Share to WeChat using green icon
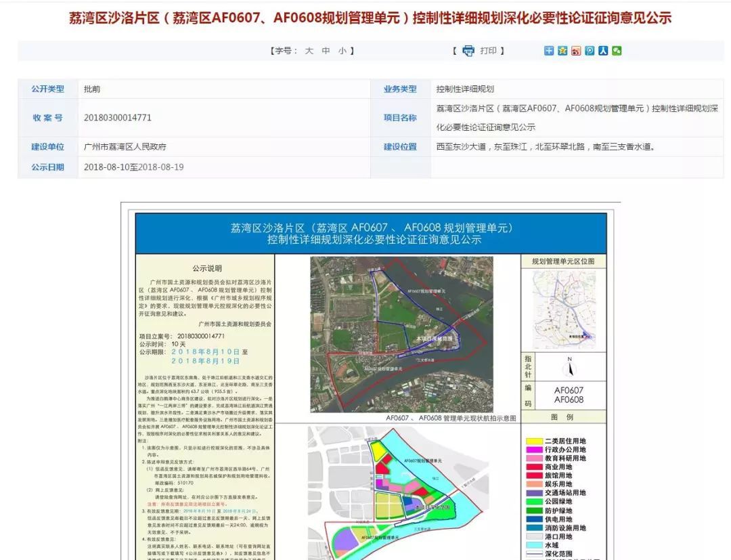This screenshot has width=731, height=560. (x=617, y=51)
